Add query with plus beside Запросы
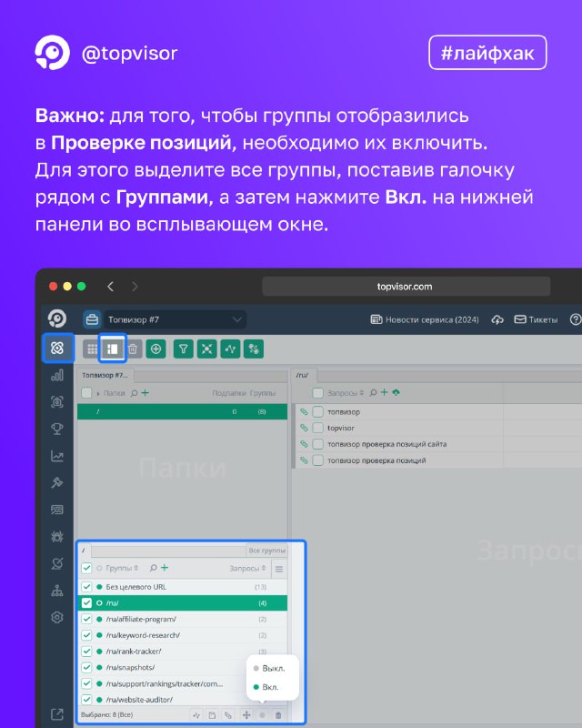This screenshot has width=582, height=728. tap(385, 392)
